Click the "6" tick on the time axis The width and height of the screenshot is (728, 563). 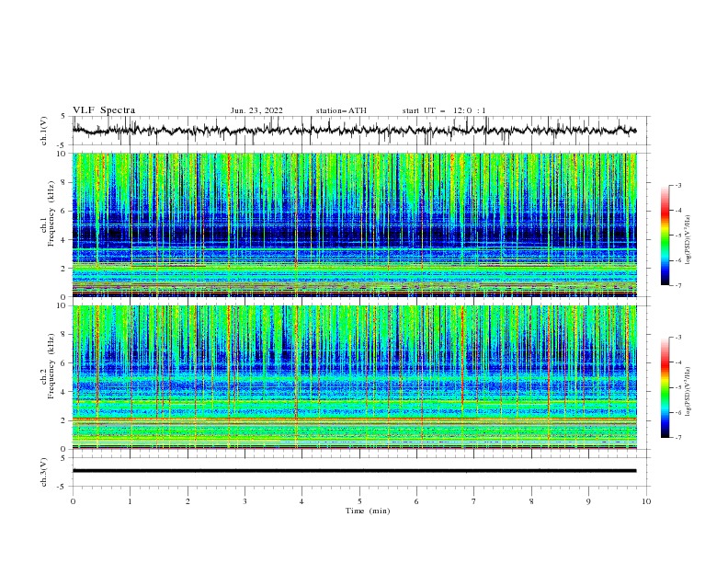pos(416,501)
